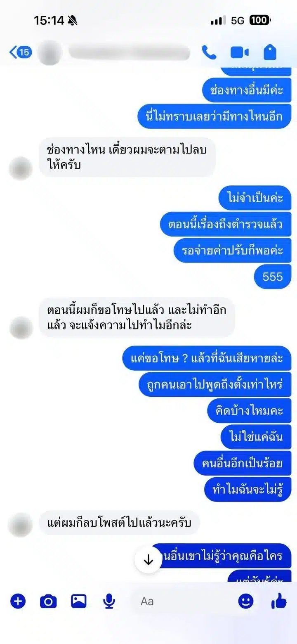Send a thumbs-up like

[x=279, y=601]
